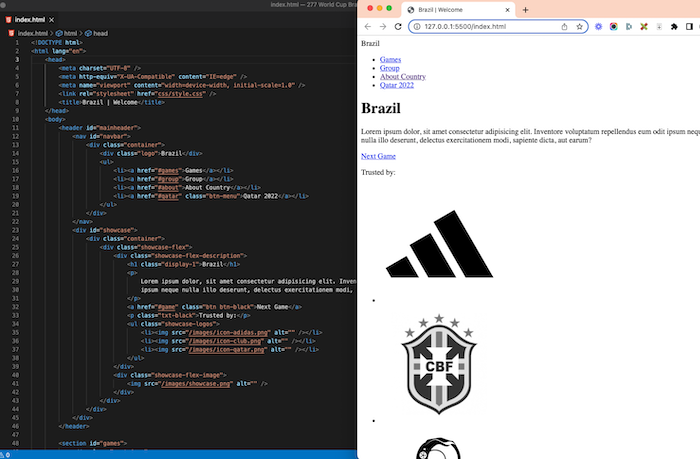Switch to the index.html editor tab
Viewport: 700px width, 459px height.
29,20
